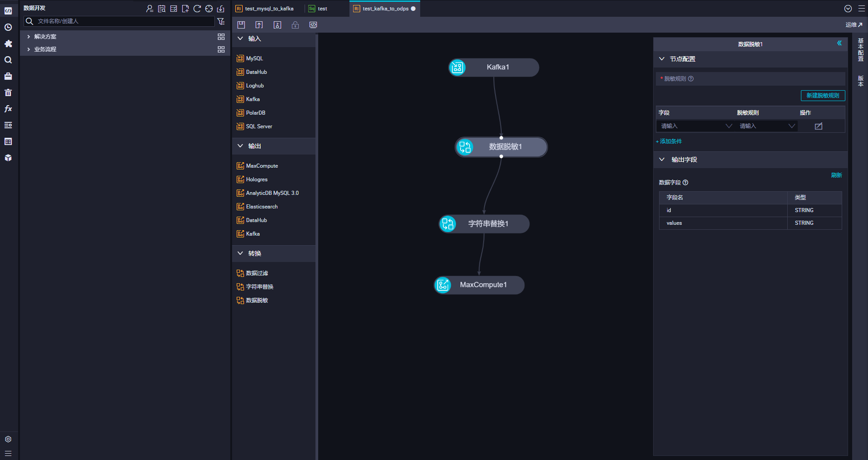Pick MySQL input component

[250, 58]
